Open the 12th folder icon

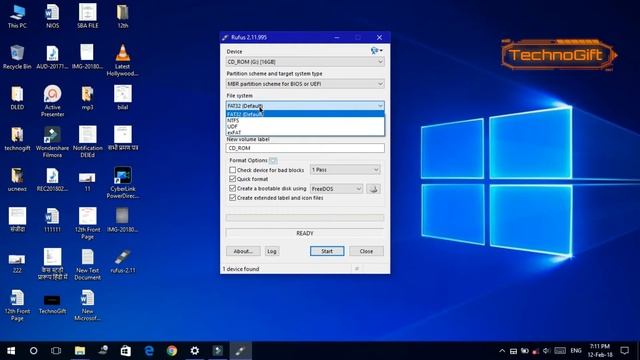123,16
